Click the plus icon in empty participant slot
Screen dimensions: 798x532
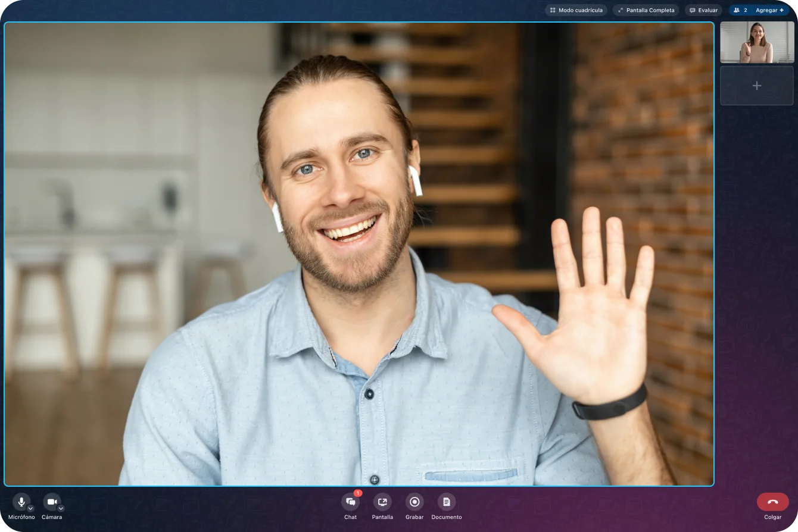pyautogui.click(x=756, y=86)
